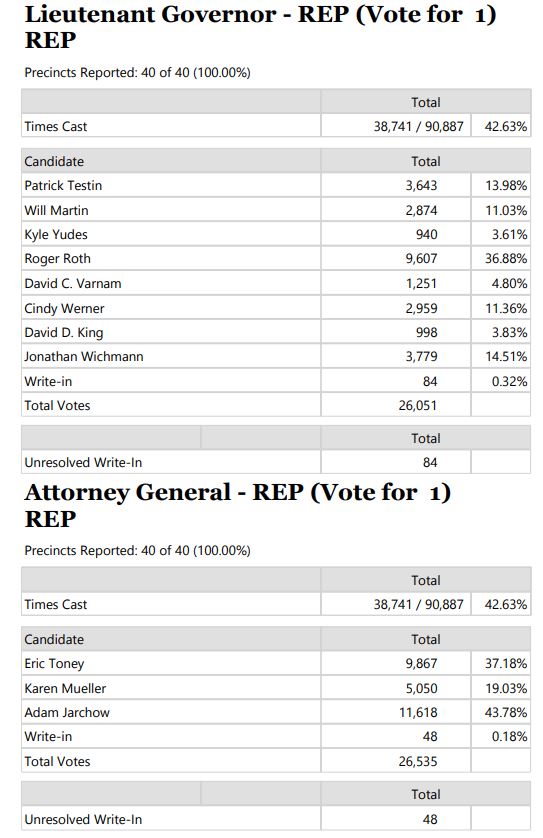Viewport: 543px width, 838px height.
Task: Select the David C. Varnam name
Action: [x=73, y=283]
